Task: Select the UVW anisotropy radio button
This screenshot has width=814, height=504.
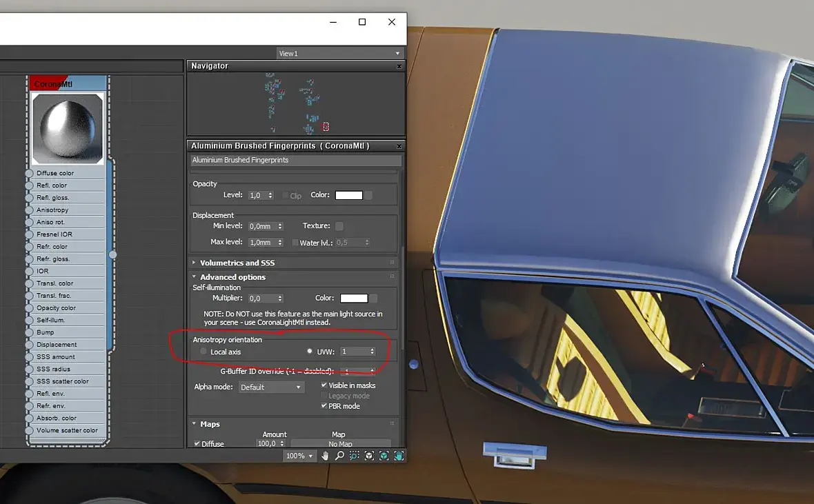Action: coord(310,352)
